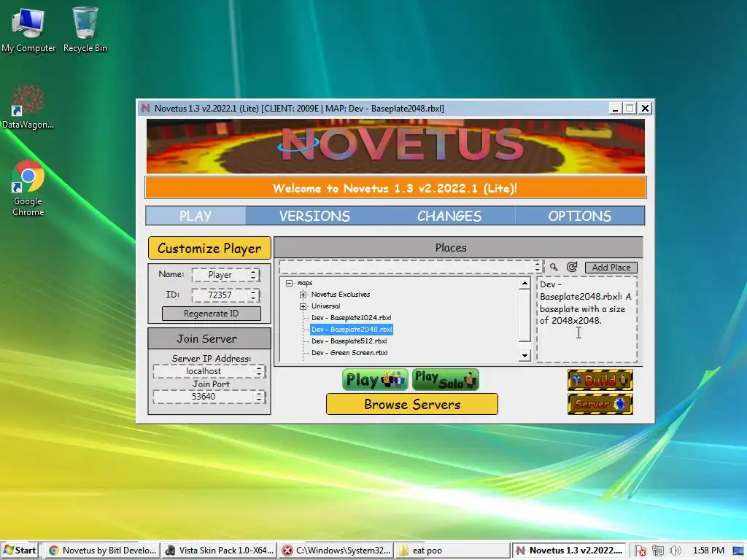747x560 pixels.
Task: Click the volume speaker tray icon
Action: coord(675,551)
